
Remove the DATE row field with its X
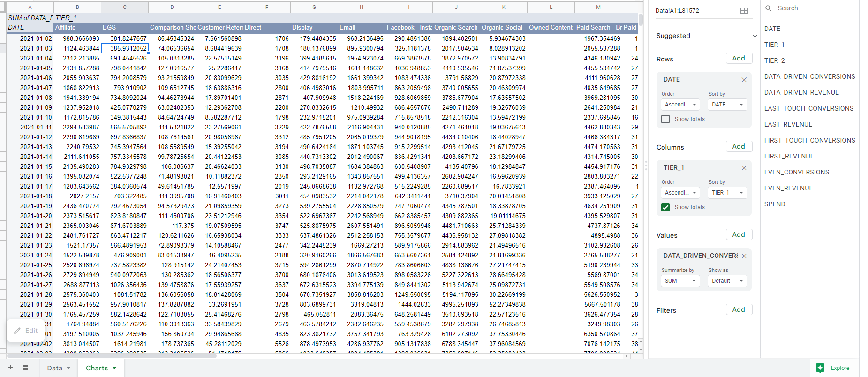click(x=744, y=80)
